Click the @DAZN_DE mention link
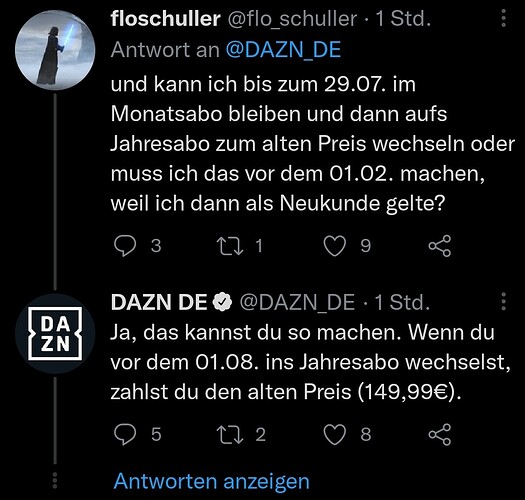Screen dimensions: 525x500 click(x=283, y=50)
